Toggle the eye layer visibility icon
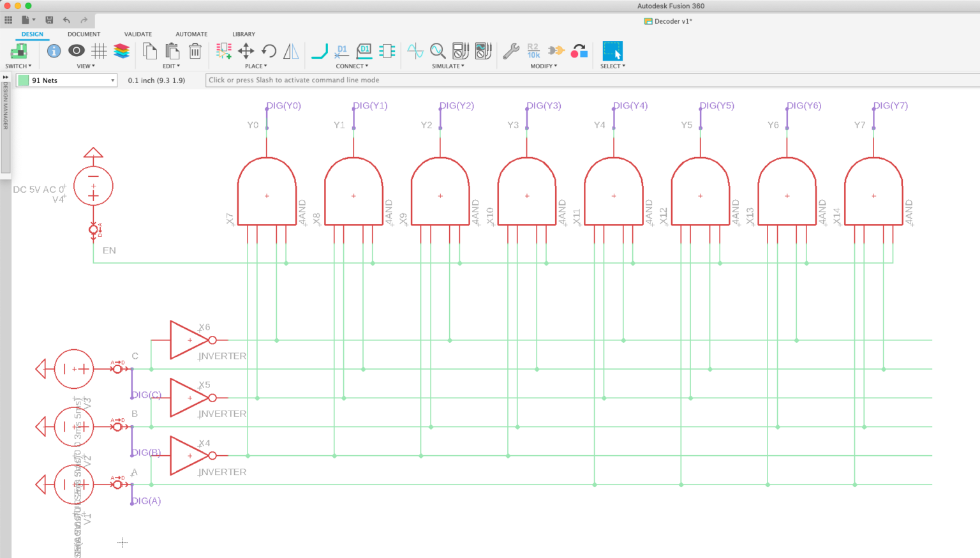The width and height of the screenshot is (980, 558). coord(76,51)
